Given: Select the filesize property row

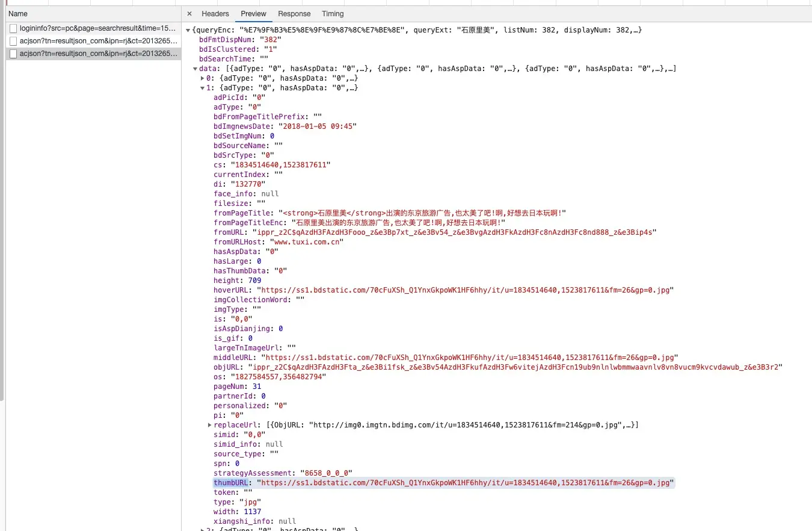Looking at the screenshot, I should (x=239, y=203).
